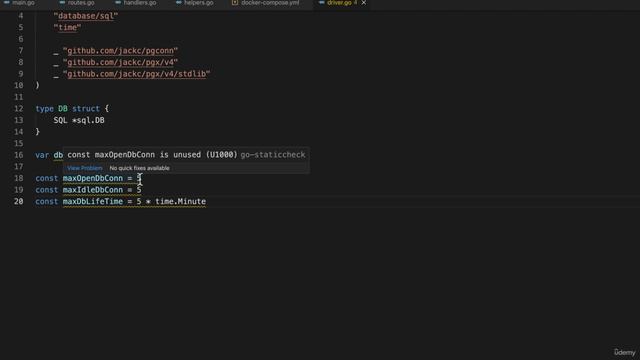The height and width of the screenshot is (360, 640).
Task: Click the Go file icon on routes.go tab
Action: 62,2
